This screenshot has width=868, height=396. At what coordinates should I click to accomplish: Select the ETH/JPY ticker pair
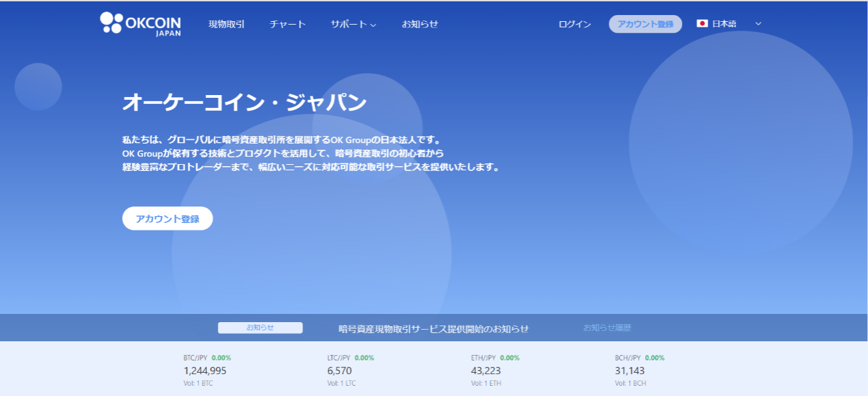483,358
